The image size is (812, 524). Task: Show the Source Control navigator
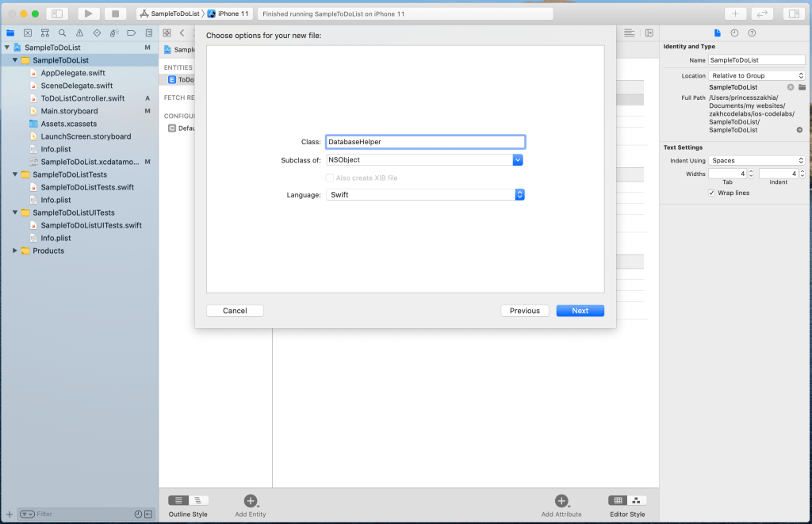click(28, 33)
